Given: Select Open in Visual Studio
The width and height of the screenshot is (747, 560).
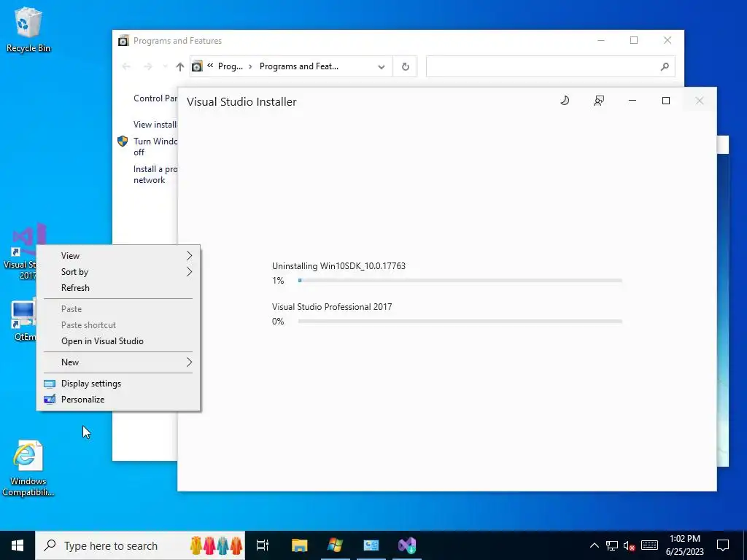Looking at the screenshot, I should pyautogui.click(x=118, y=341).
